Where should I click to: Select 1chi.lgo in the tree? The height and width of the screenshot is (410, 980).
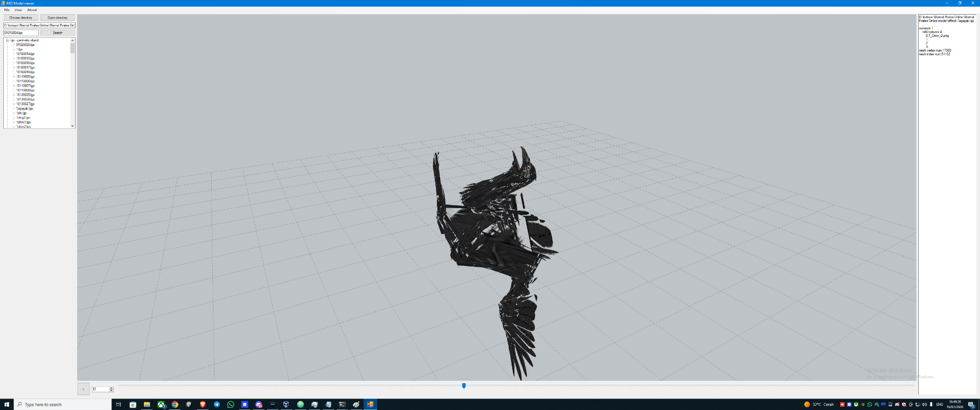point(22,113)
